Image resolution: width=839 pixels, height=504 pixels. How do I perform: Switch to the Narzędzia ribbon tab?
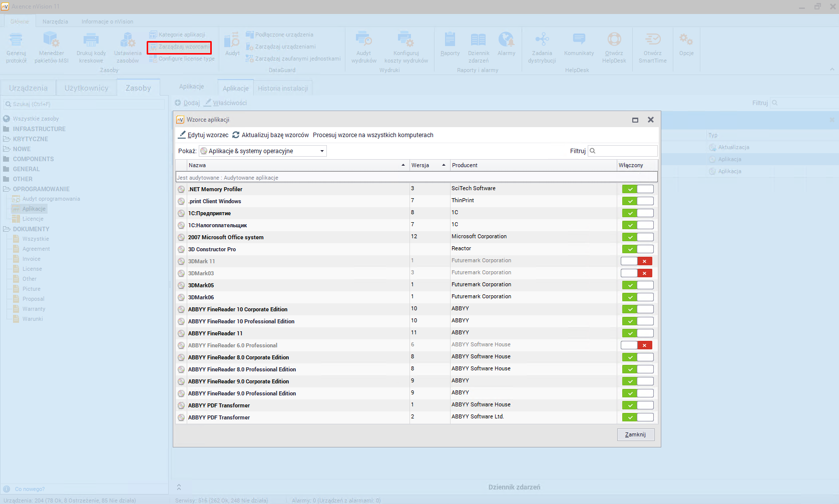coord(55,22)
